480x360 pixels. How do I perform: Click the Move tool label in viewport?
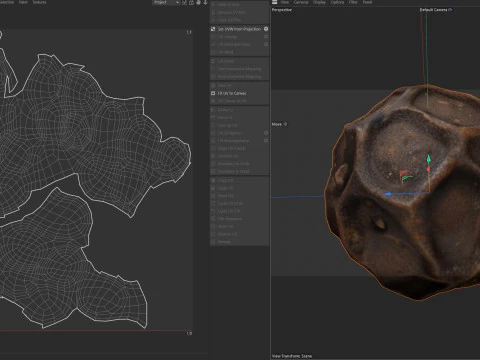click(x=277, y=124)
